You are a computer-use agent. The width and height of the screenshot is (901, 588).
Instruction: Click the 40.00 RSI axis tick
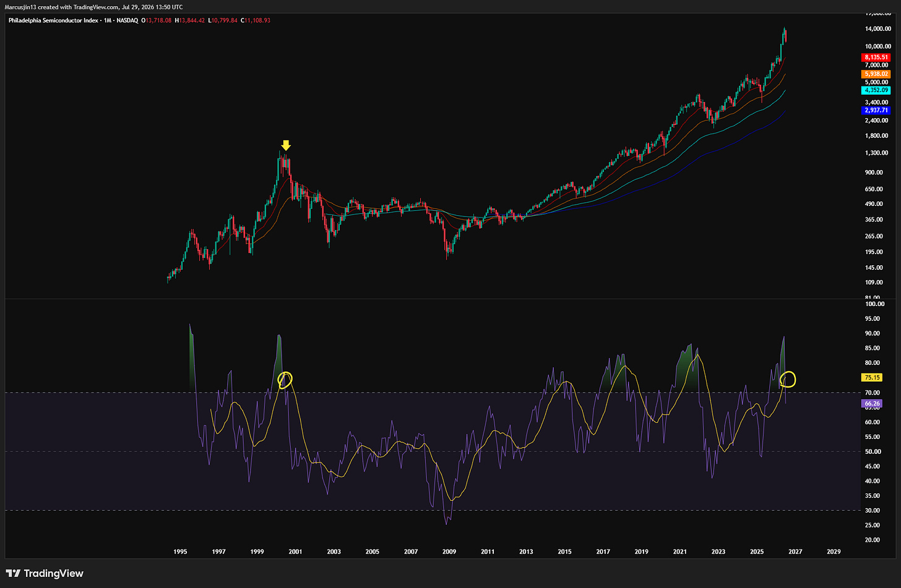(x=873, y=481)
